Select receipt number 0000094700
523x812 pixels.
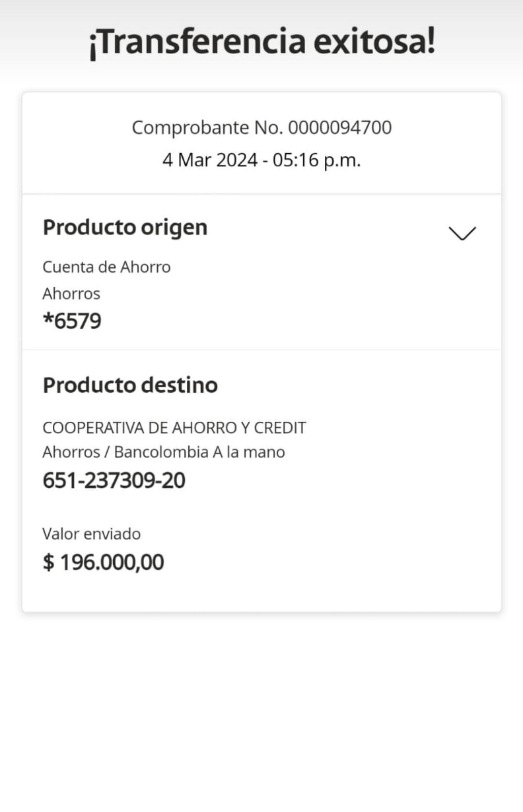340,128
